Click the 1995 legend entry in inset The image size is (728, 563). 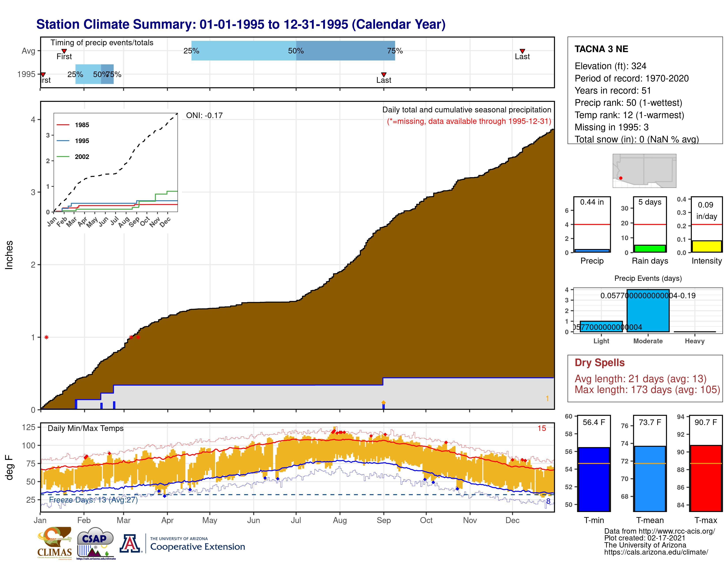73,141
